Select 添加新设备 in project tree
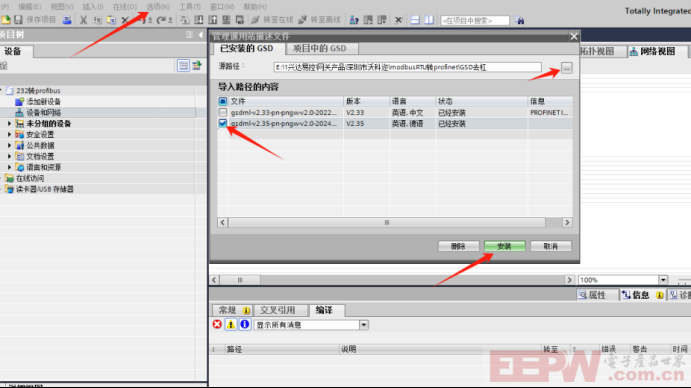The width and height of the screenshot is (691, 388). click(x=43, y=102)
